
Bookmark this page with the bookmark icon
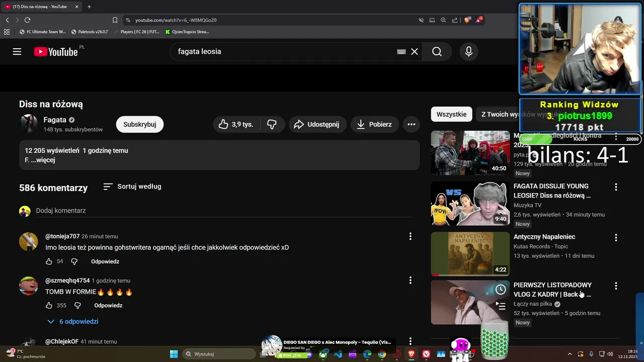pos(115,20)
